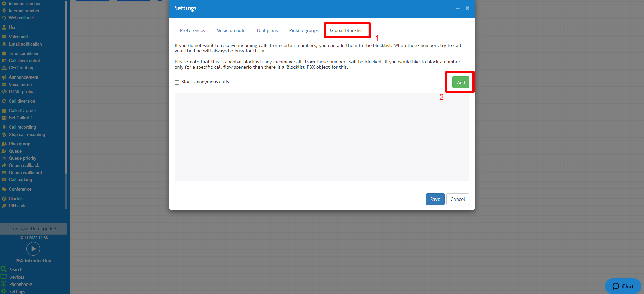
Task: Click the PIN code key icon
Action: click(x=4, y=206)
